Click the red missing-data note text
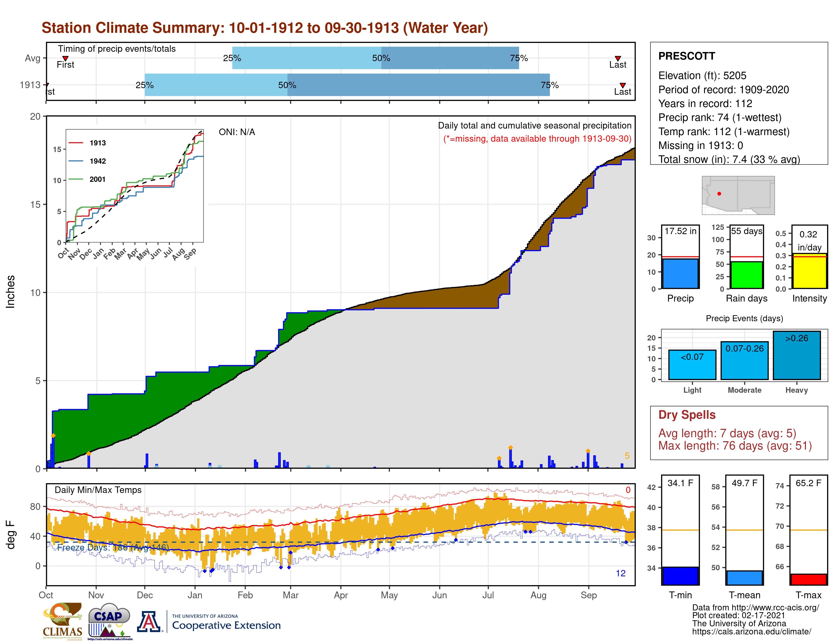 point(537,138)
